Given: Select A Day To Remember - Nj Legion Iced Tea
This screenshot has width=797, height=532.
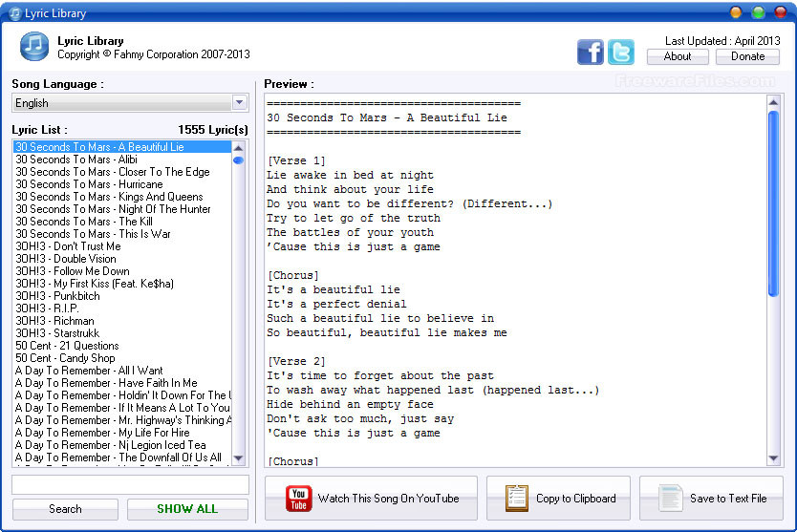Looking at the screenshot, I should click(122, 445).
